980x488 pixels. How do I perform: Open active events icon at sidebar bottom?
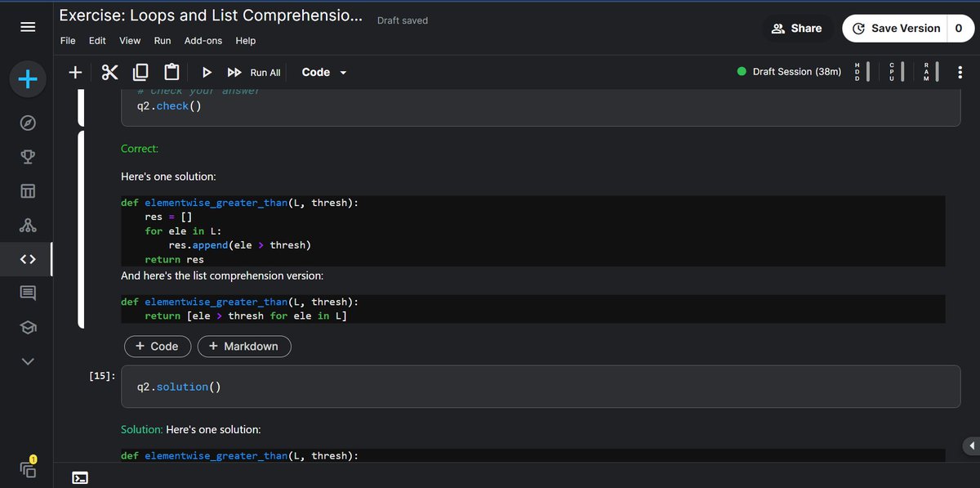[27, 468]
